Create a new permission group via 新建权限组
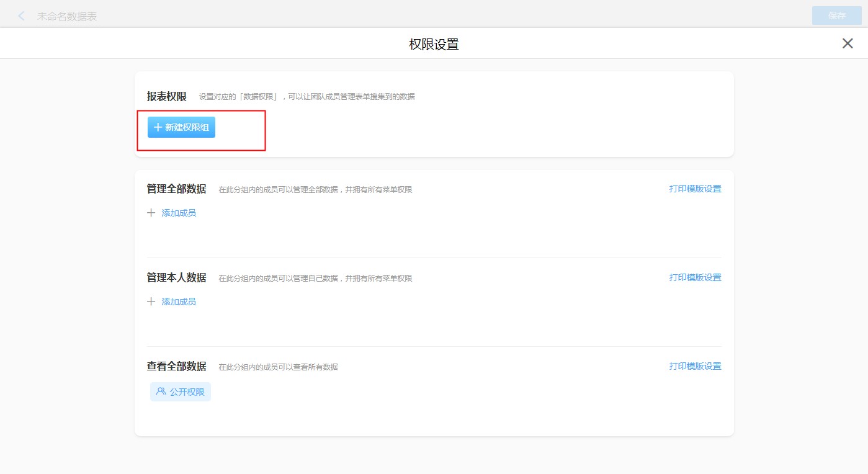The image size is (868, 474). 181,127
